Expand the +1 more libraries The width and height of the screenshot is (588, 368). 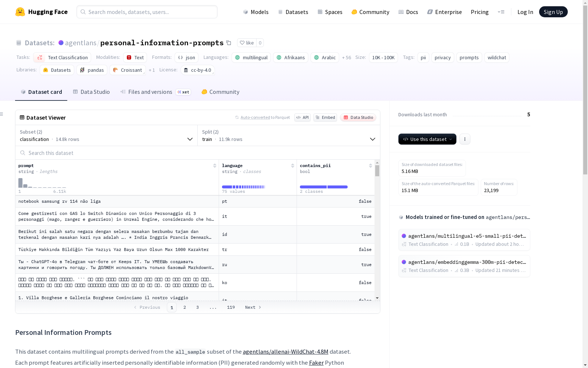pyautogui.click(x=152, y=70)
